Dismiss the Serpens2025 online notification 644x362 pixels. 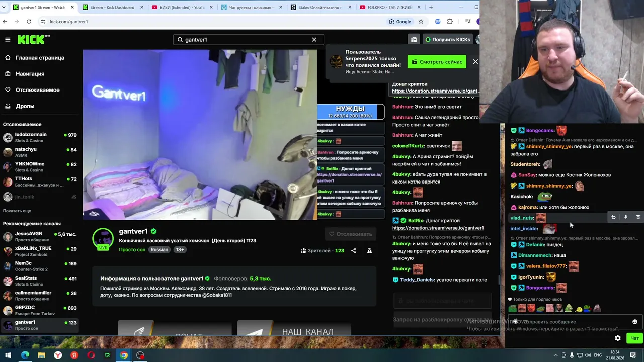click(475, 62)
